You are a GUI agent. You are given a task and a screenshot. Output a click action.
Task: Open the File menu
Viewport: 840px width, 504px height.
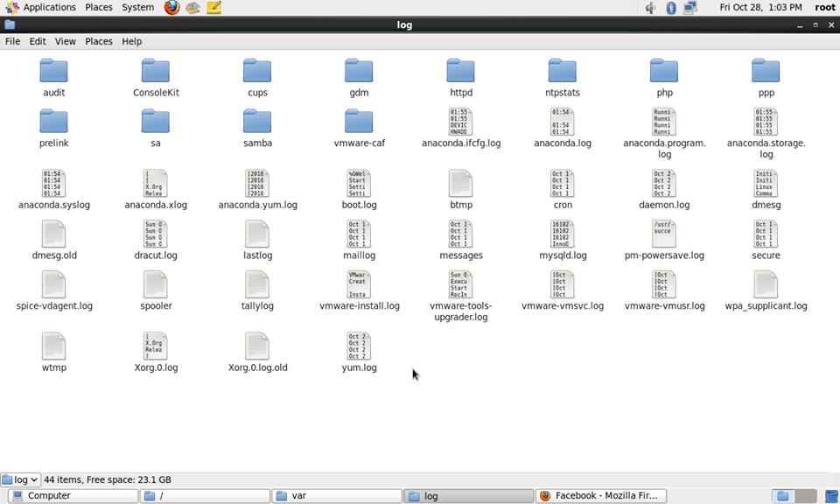click(12, 41)
